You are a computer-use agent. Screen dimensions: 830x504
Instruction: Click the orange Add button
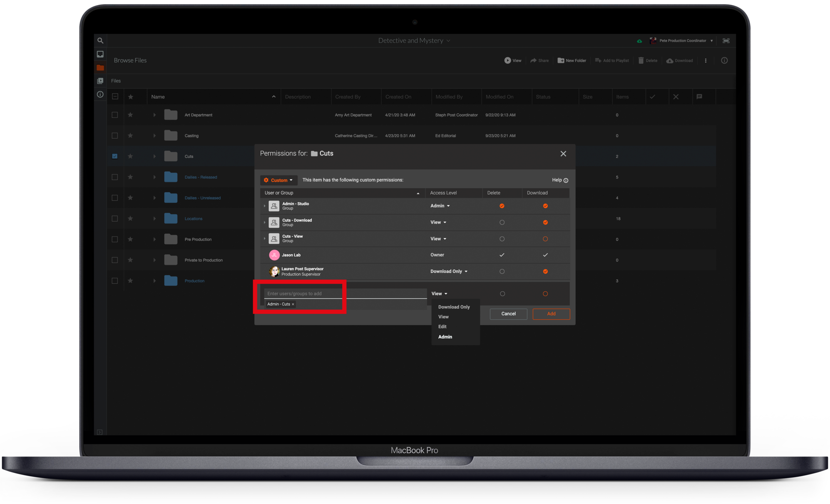pyautogui.click(x=551, y=314)
